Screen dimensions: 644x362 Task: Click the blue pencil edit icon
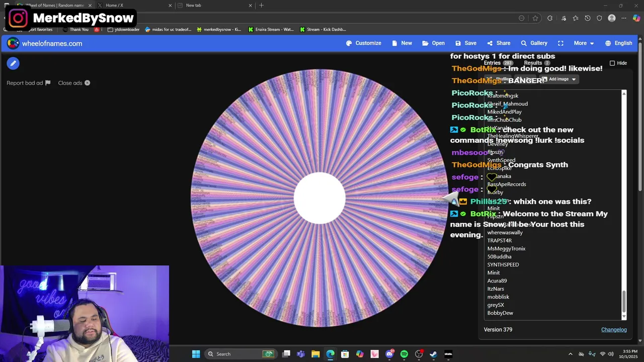click(x=13, y=63)
